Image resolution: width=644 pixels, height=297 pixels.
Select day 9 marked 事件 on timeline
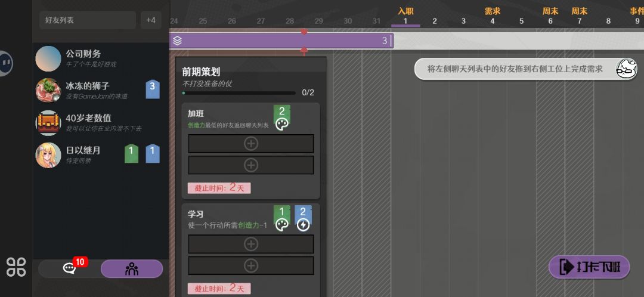point(637,17)
